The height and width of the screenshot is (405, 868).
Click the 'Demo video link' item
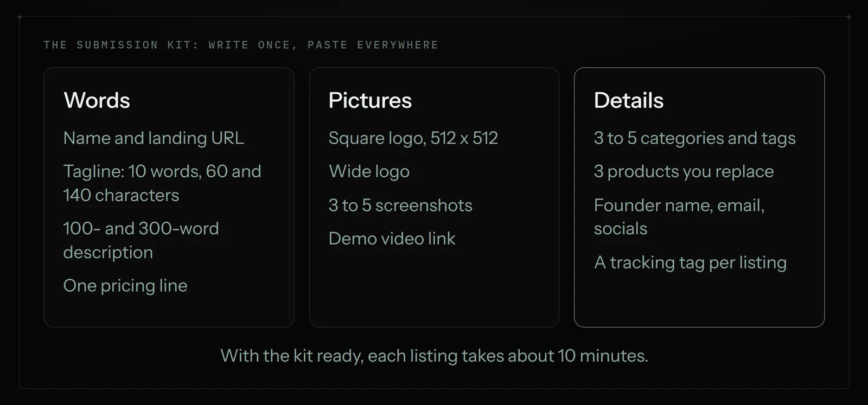(392, 239)
